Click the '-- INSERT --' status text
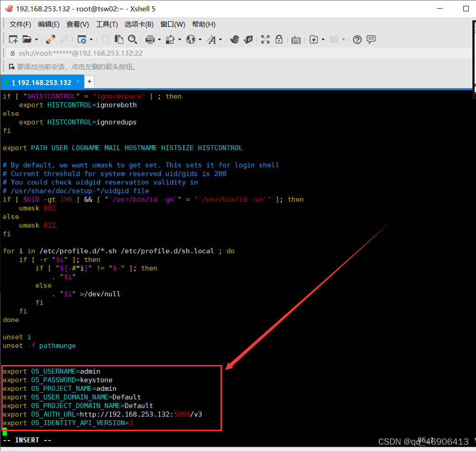Viewport: 476px width, 451px height. (x=27, y=440)
